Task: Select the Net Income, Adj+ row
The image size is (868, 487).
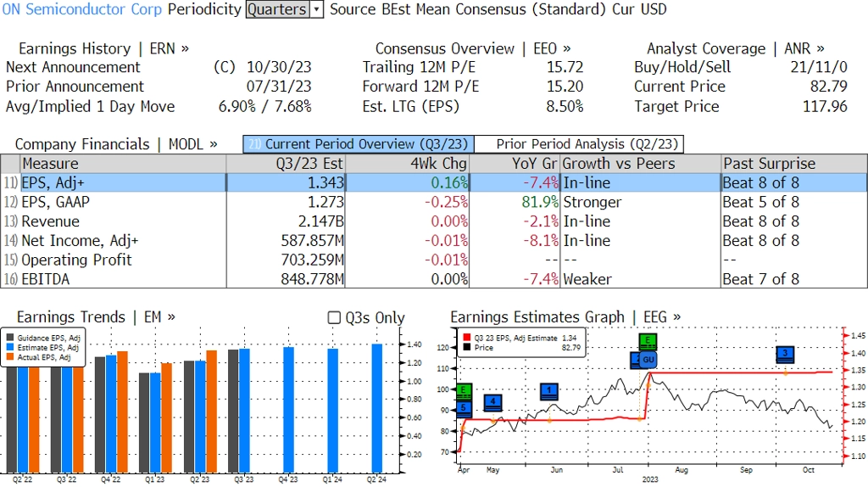Action: click(434, 241)
